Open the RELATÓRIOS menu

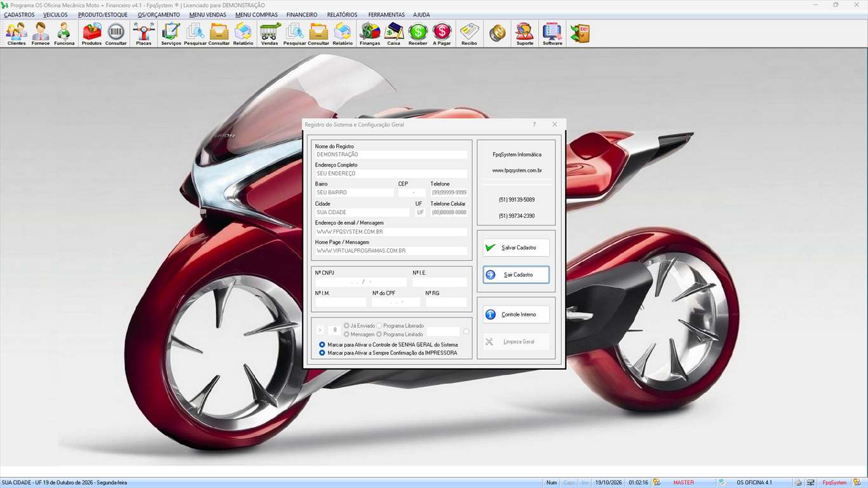pos(342,15)
